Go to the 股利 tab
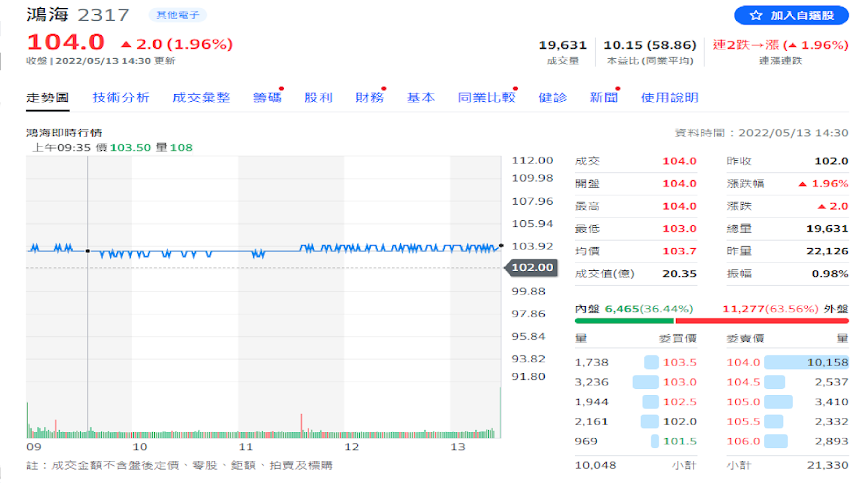Image resolution: width=859 pixels, height=483 pixels. tap(318, 97)
